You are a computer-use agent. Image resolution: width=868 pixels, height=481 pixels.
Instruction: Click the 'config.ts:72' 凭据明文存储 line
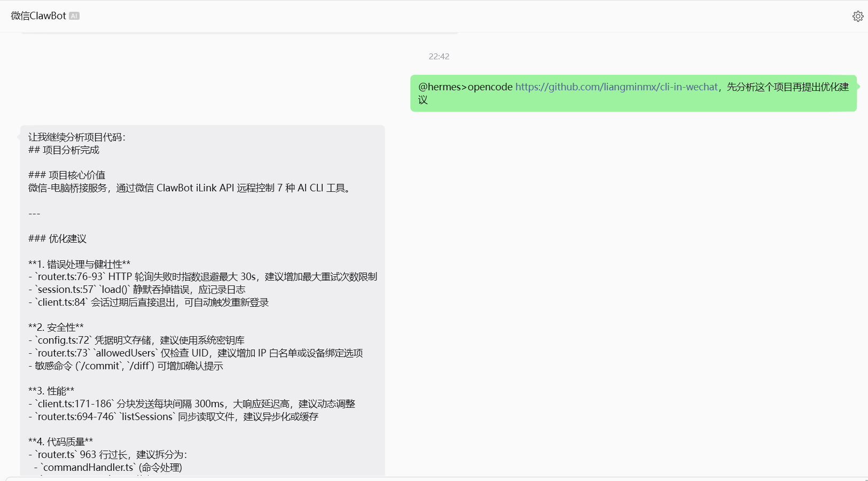pos(136,340)
